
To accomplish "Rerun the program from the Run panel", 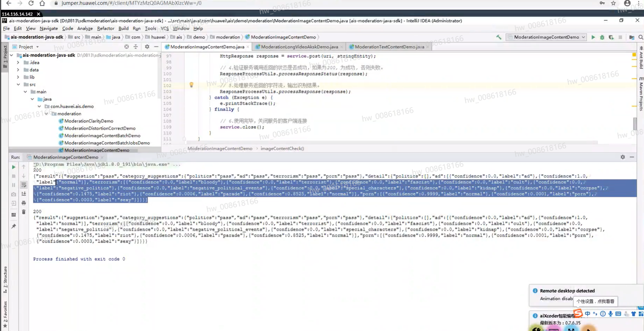I will point(14,167).
